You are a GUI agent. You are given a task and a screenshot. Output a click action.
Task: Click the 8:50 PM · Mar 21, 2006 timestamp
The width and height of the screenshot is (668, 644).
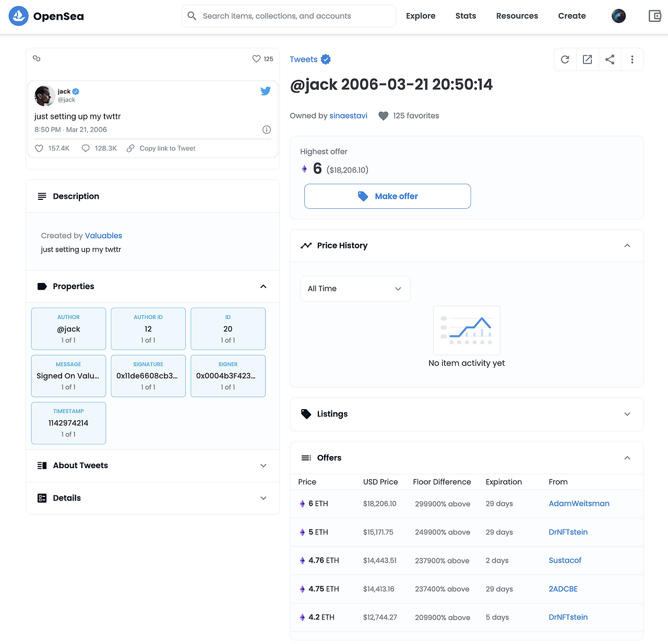tap(70, 129)
